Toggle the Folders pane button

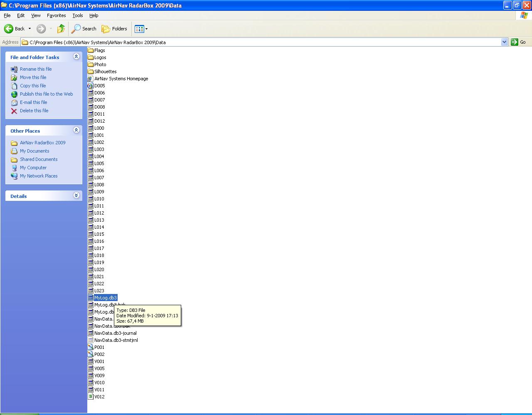(x=115, y=29)
